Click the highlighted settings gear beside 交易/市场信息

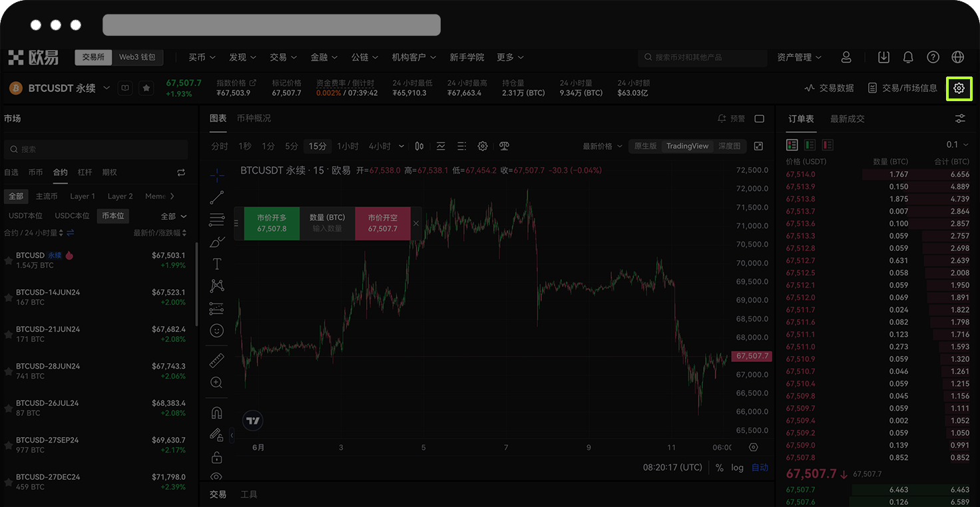tap(959, 88)
